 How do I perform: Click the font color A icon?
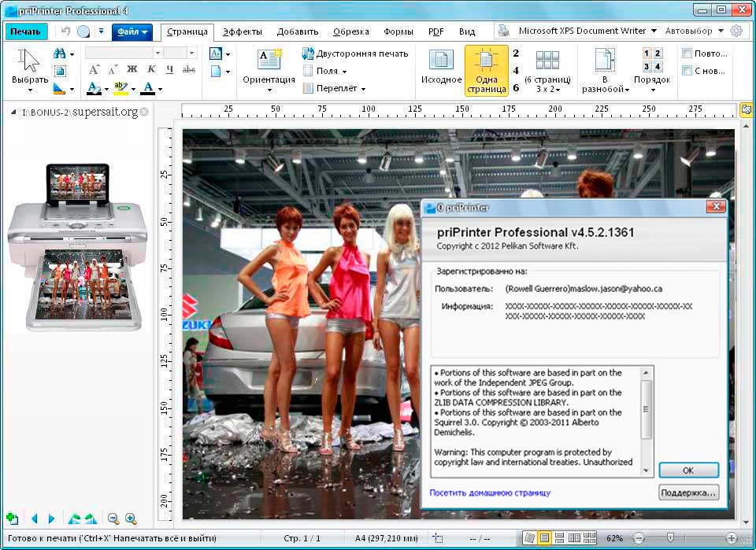[x=148, y=88]
